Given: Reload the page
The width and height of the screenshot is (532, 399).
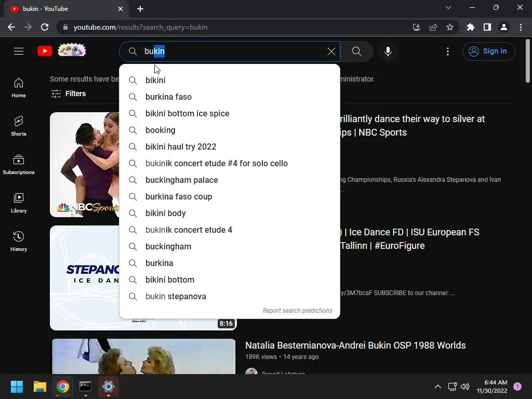Looking at the screenshot, I should [45, 27].
